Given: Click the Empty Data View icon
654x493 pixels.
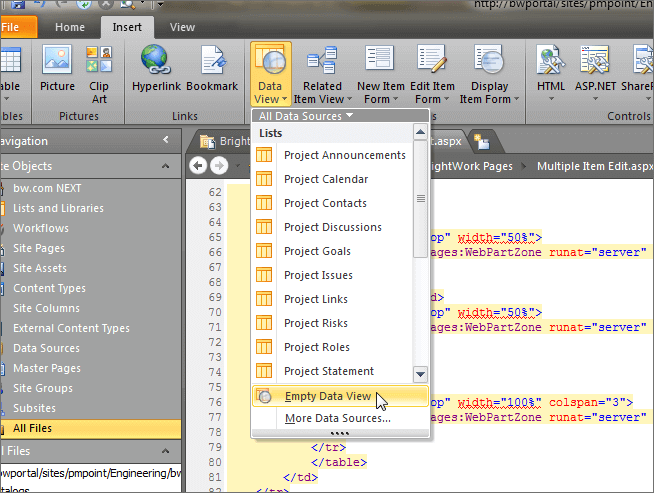Looking at the screenshot, I should coord(264,396).
